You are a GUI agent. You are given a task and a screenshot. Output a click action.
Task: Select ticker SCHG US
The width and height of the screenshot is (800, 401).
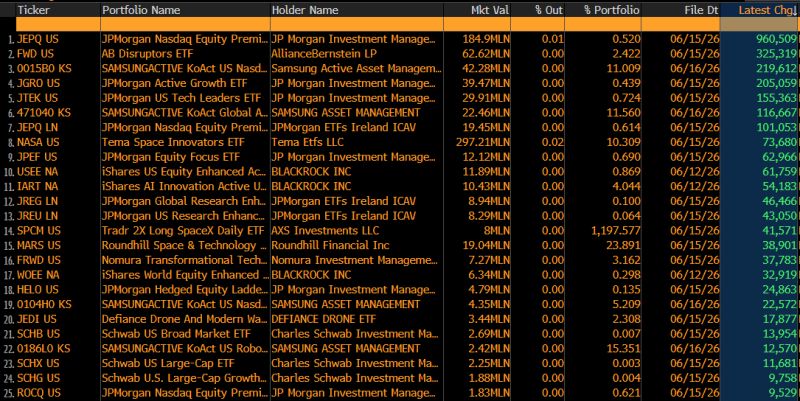point(38,379)
